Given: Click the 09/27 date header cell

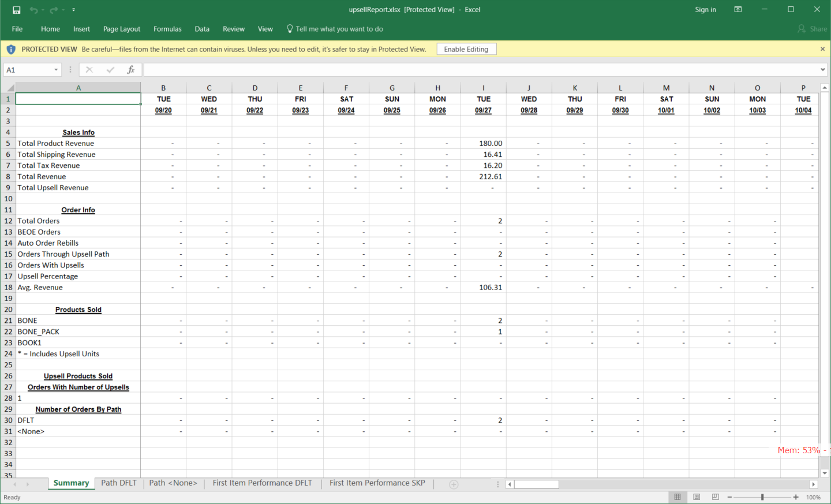Looking at the screenshot, I should tap(484, 110).
